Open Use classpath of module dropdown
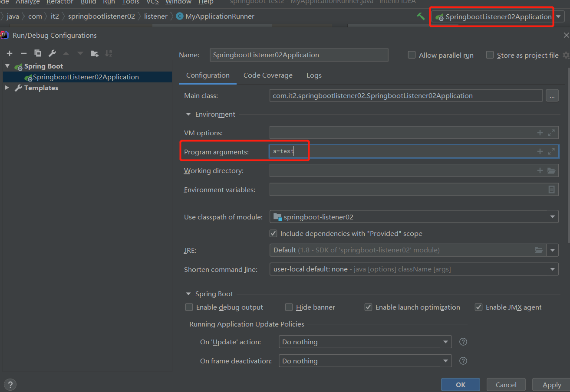Image resolution: width=570 pixels, height=392 pixels. tap(414, 217)
